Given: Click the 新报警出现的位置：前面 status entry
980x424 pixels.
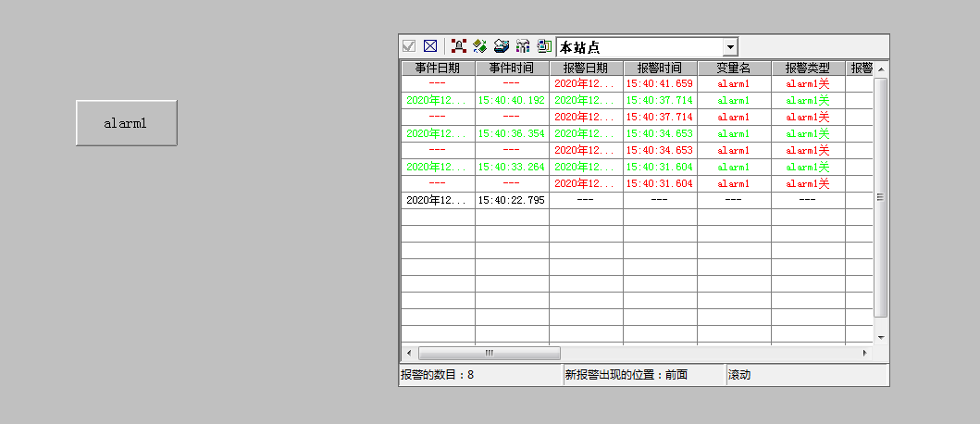Looking at the screenshot, I should coord(644,375).
